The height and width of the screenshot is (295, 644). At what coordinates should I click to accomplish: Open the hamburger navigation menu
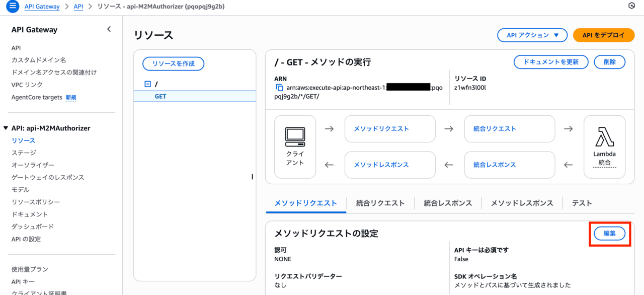[12, 7]
